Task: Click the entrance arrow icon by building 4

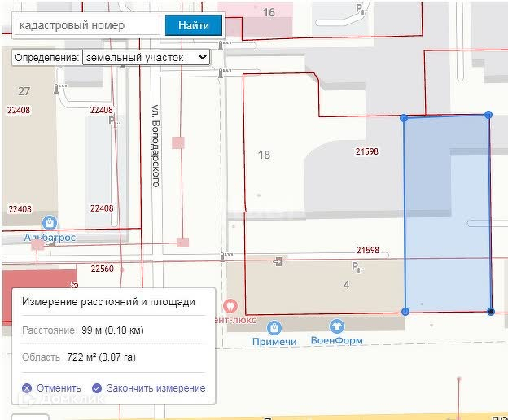Action: point(278,261)
